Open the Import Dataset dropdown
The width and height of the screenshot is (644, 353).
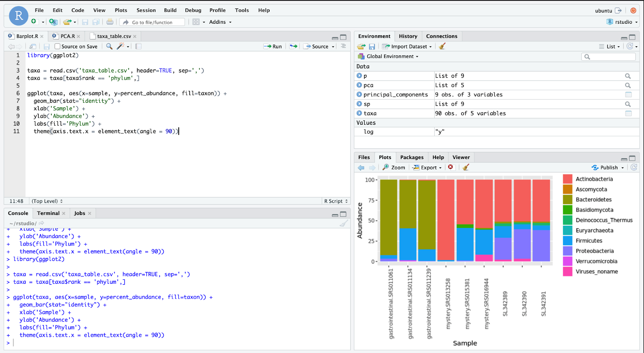[407, 46]
